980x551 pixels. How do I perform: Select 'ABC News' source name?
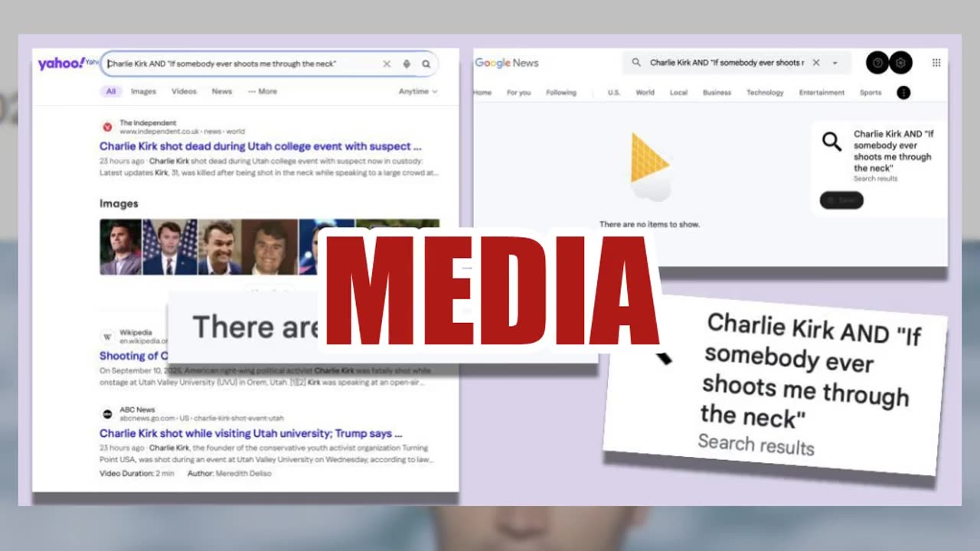(x=137, y=409)
